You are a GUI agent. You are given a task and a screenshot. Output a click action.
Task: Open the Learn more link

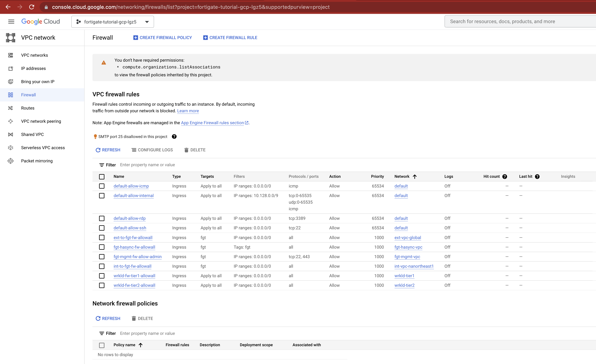(x=188, y=111)
